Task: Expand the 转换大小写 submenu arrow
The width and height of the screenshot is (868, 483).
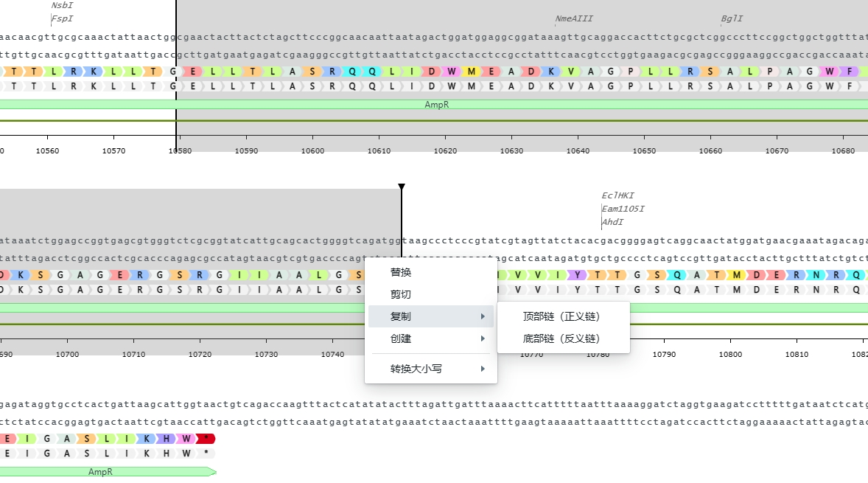Action: pyautogui.click(x=483, y=369)
